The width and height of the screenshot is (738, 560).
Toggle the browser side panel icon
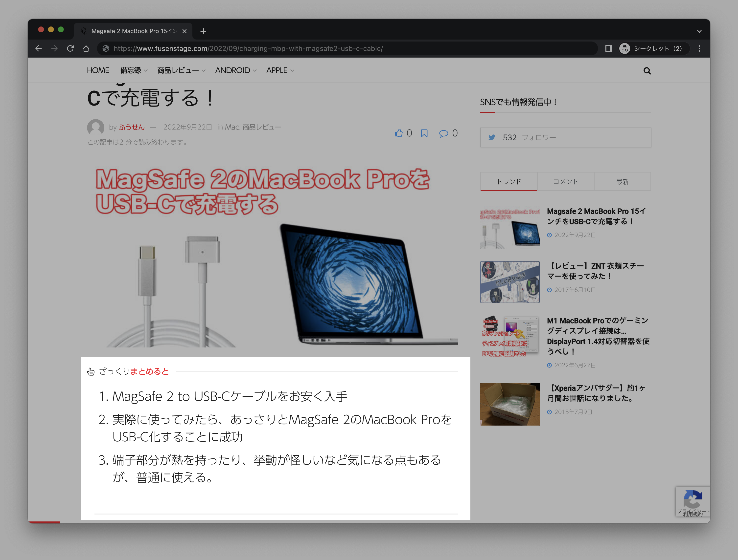tap(609, 49)
